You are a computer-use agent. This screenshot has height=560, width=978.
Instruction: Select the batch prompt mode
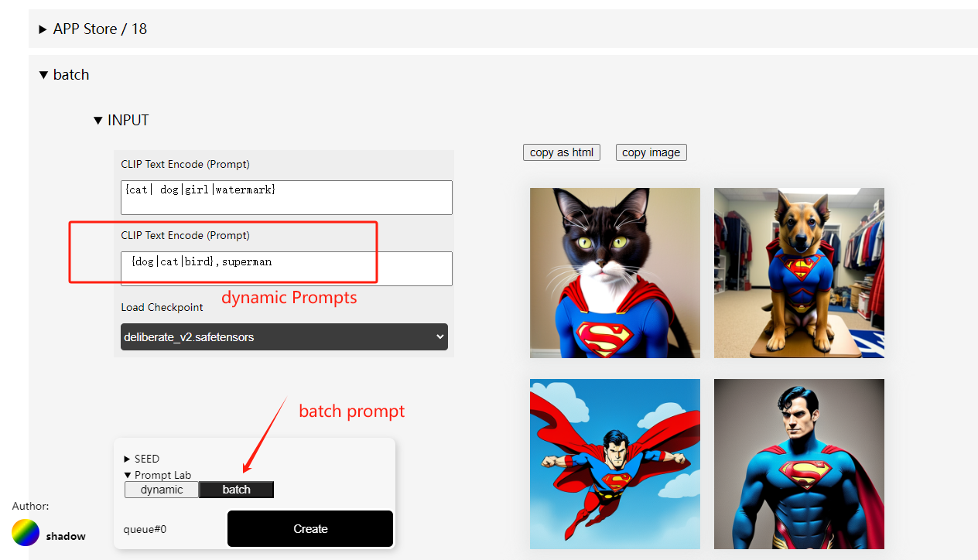[x=237, y=490]
